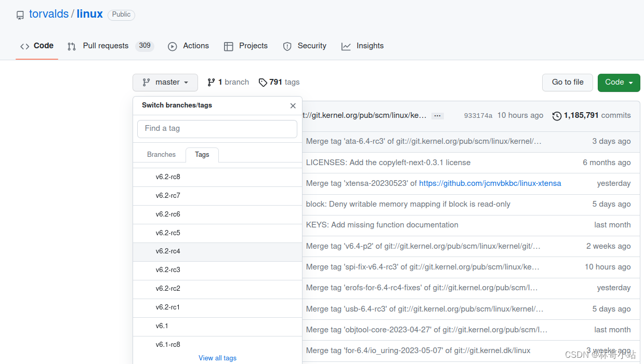
Task: Collapse the master branch dropdown
Action: pos(165,82)
